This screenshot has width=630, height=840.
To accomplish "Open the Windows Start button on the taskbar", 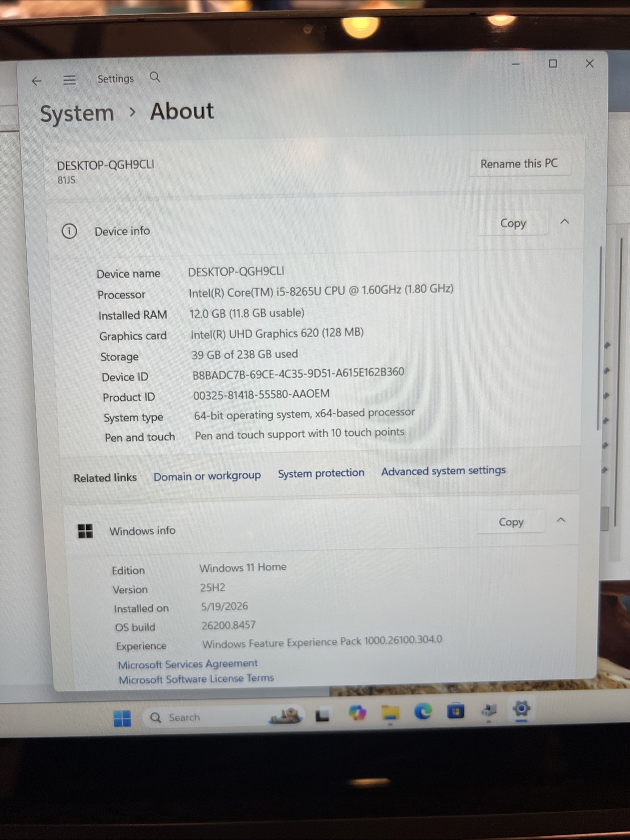I will [122, 718].
